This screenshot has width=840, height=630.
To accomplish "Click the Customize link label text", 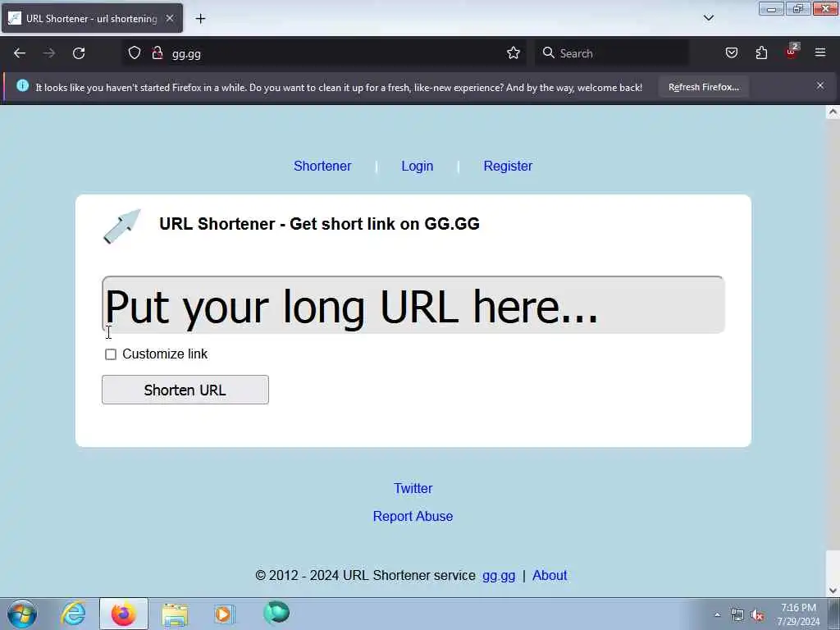I will (165, 354).
